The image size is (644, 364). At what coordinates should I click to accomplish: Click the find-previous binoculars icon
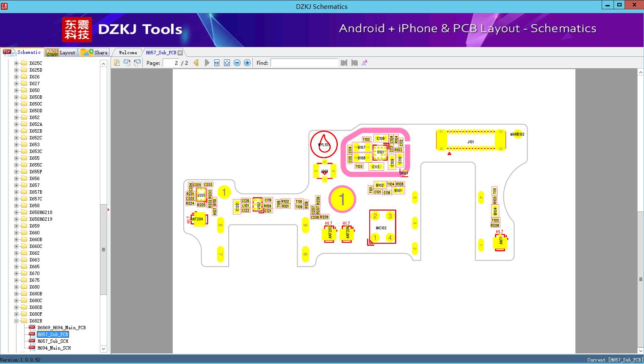(344, 63)
